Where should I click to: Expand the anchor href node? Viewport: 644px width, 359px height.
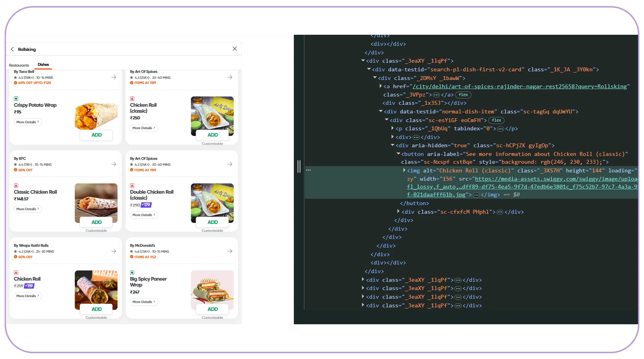(x=381, y=86)
